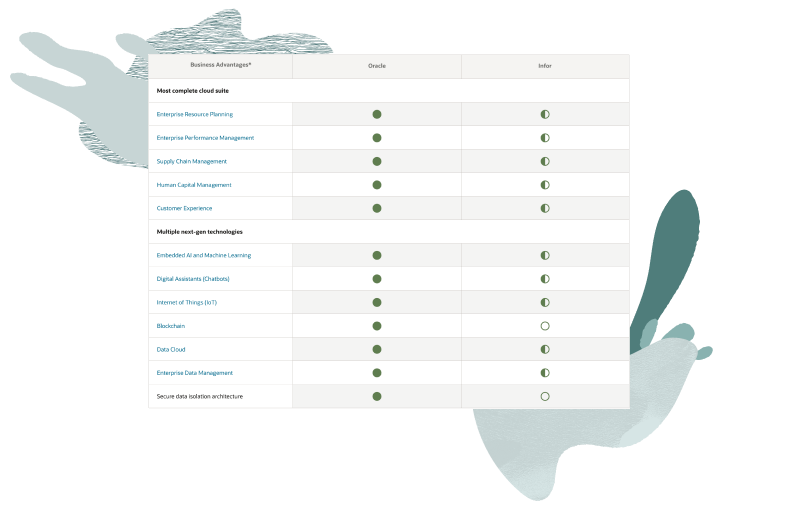Click Oracle full circle for Human Capital Management
Viewport: 794px width, 513px height.
click(377, 185)
